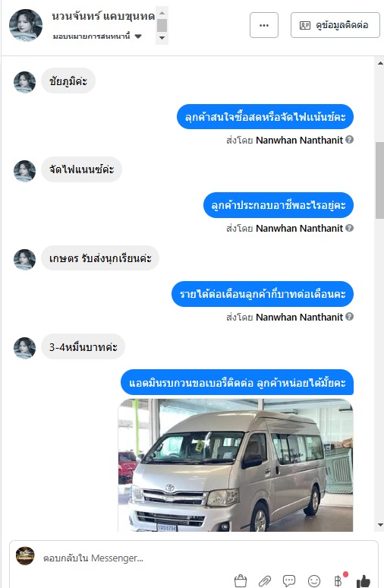The height and width of the screenshot is (588, 384).
Task: Click the name box small down arrow
Action: coord(162,37)
